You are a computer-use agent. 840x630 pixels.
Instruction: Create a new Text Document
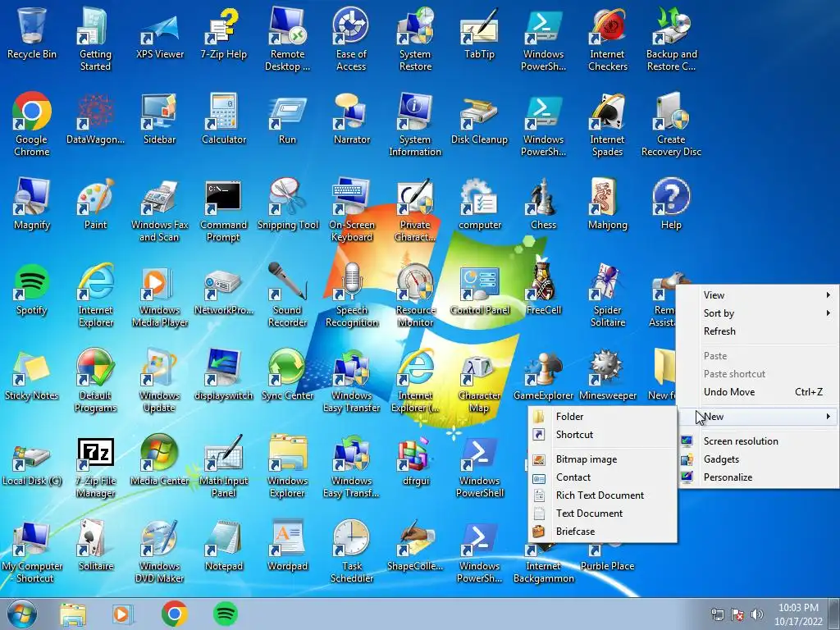(x=603, y=514)
